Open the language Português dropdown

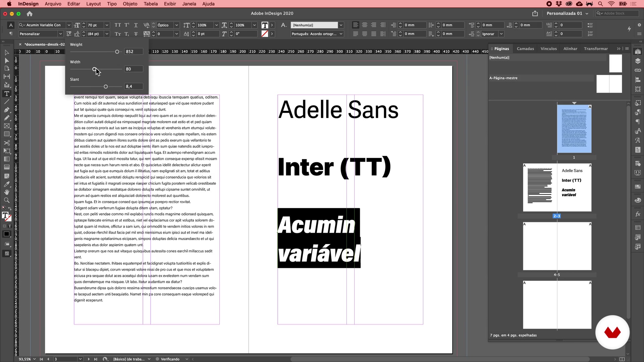point(341,34)
